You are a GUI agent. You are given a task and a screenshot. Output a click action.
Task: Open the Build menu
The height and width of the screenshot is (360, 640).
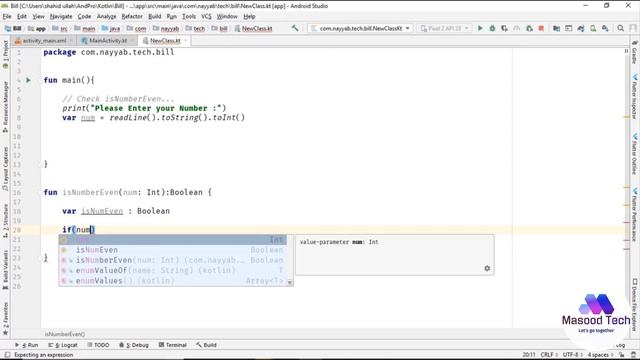pyautogui.click(x=155, y=16)
